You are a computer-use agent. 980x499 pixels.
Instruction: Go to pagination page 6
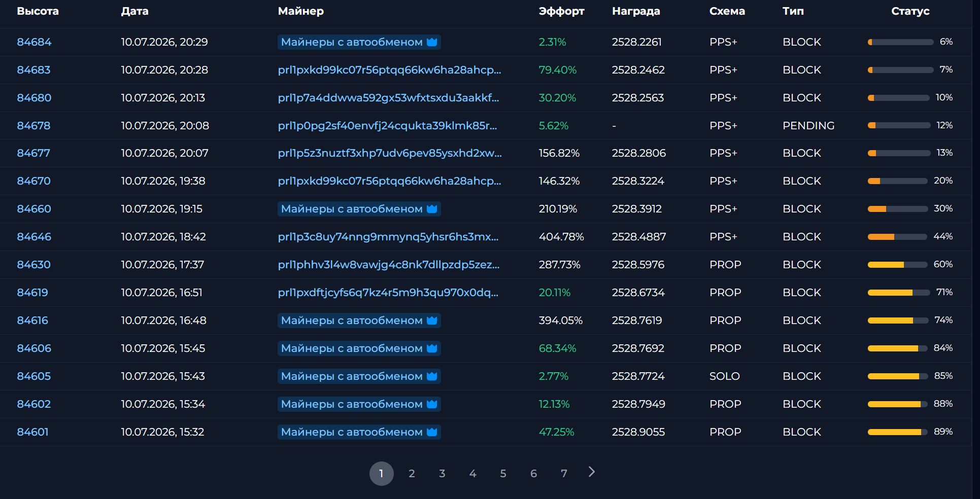(x=533, y=474)
